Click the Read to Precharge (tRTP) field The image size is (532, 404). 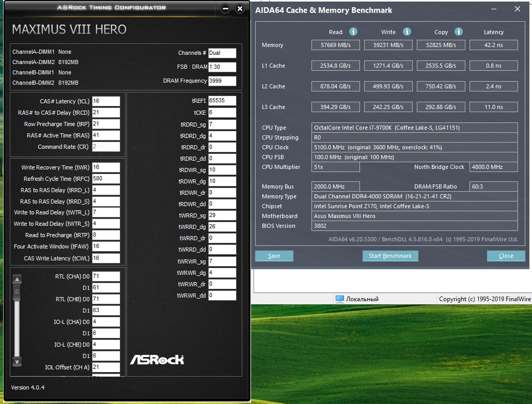tap(106, 235)
